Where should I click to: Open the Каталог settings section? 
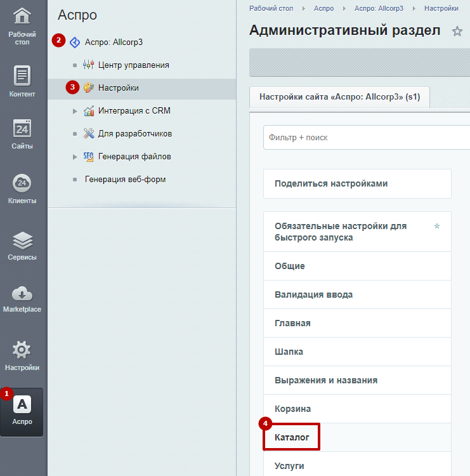[357, 437]
